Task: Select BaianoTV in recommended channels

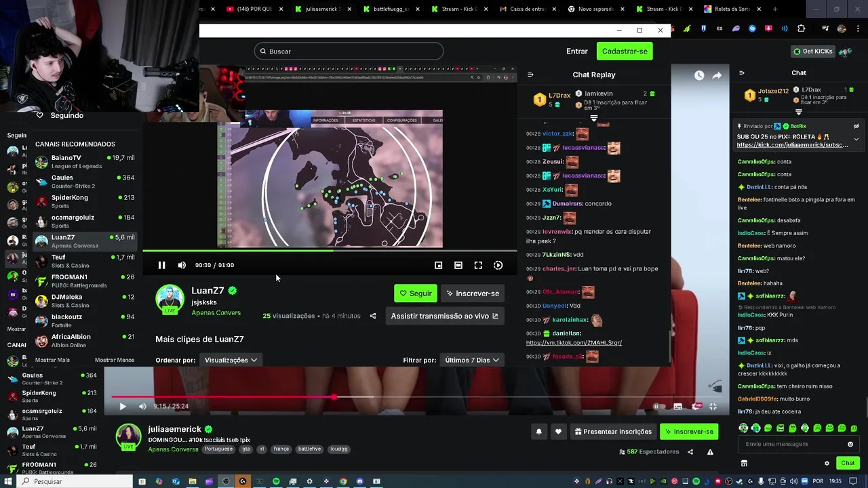Action: tap(85, 161)
